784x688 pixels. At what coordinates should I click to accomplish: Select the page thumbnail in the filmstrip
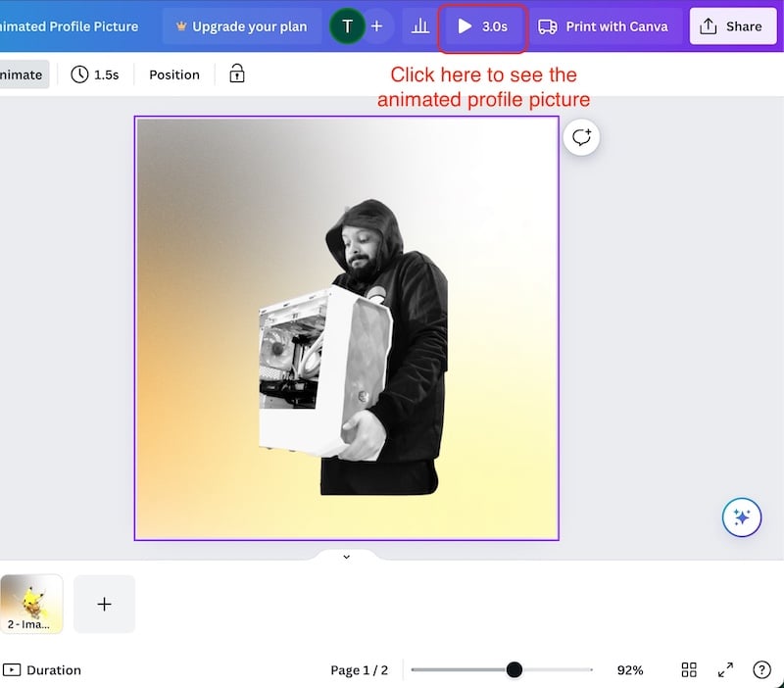(32, 604)
